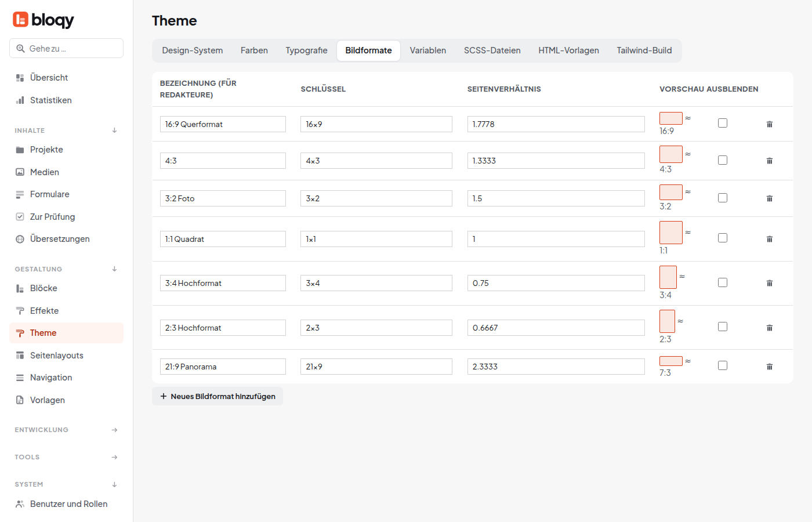Viewport: 812px width, 522px height.
Task: Expand the Entwicklung sidebar section
Action: coord(114,430)
